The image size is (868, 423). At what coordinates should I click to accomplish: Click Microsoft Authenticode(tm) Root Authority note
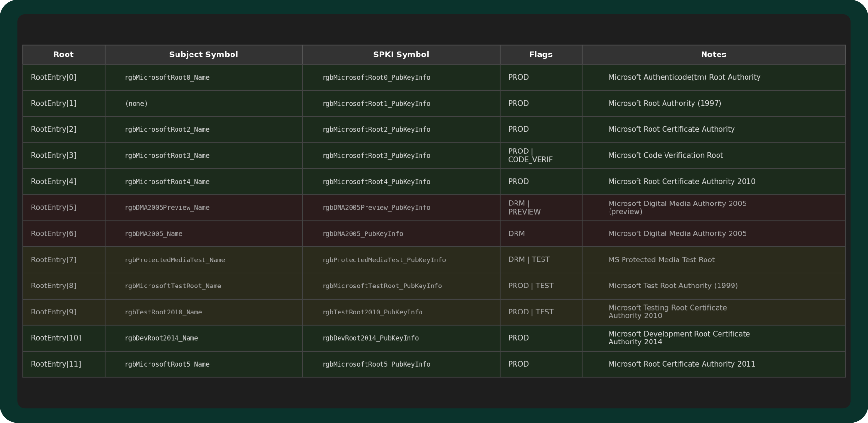pyautogui.click(x=684, y=77)
